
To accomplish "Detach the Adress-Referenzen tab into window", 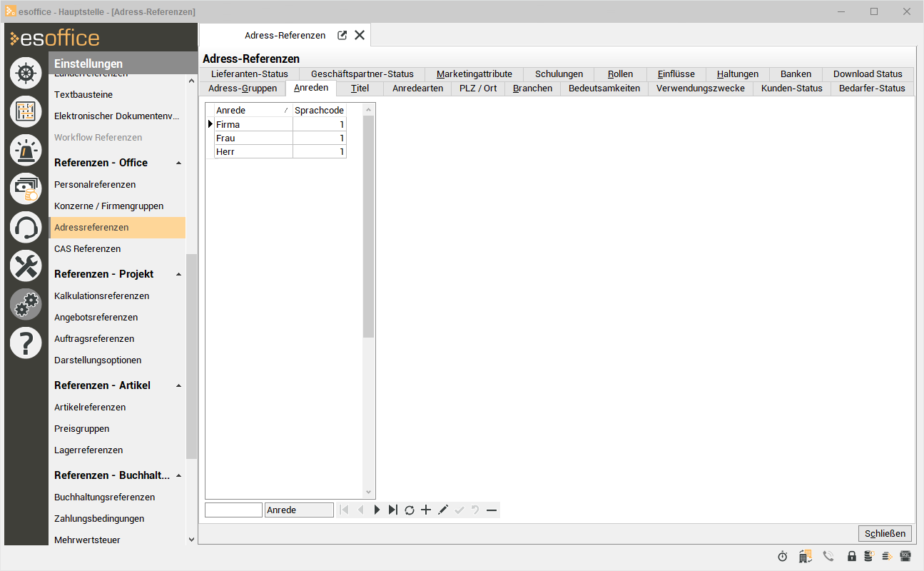I will click(x=342, y=35).
